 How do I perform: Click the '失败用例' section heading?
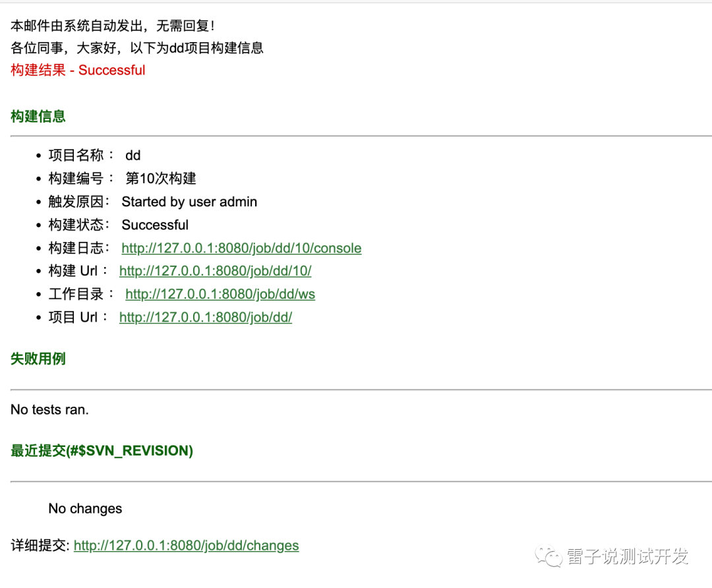38,359
